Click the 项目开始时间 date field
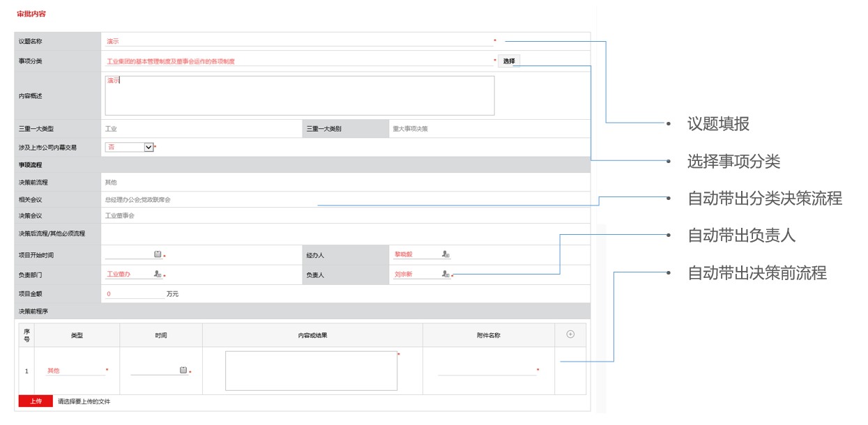 click(x=128, y=254)
